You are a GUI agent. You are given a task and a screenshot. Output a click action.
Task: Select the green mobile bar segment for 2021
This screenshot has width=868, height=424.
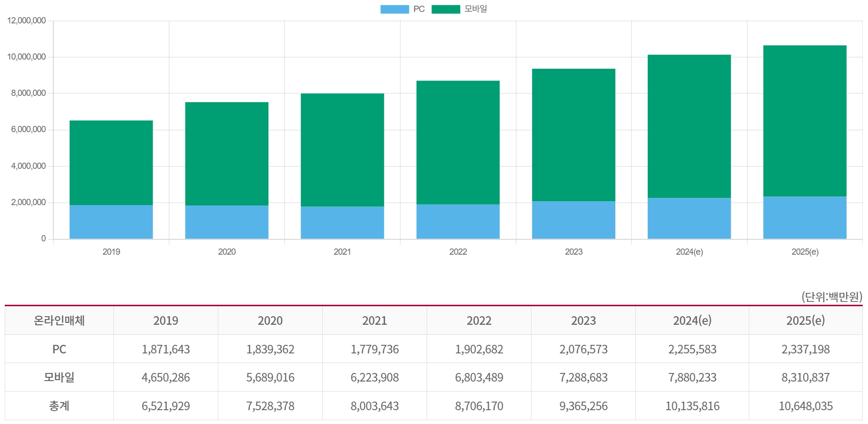click(342, 150)
